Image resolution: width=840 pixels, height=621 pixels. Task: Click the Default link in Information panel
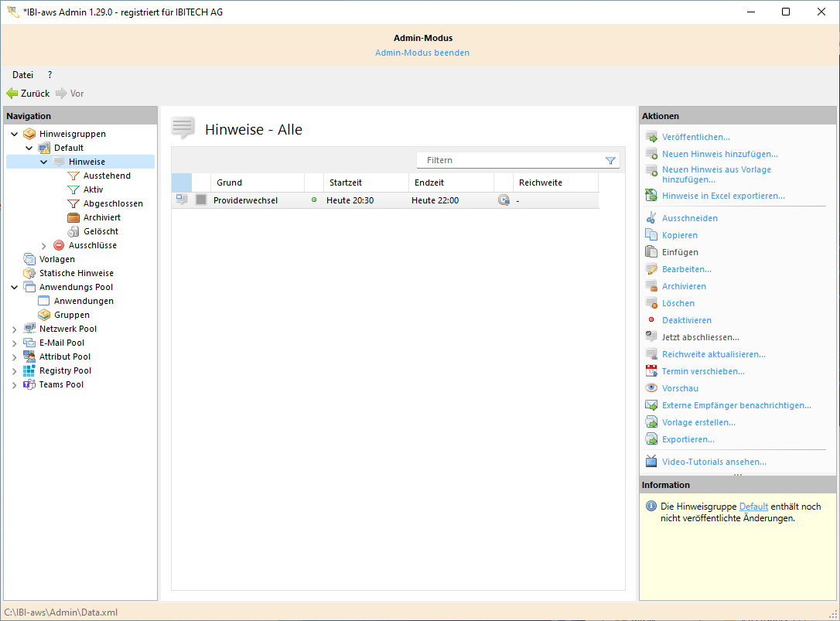753,507
